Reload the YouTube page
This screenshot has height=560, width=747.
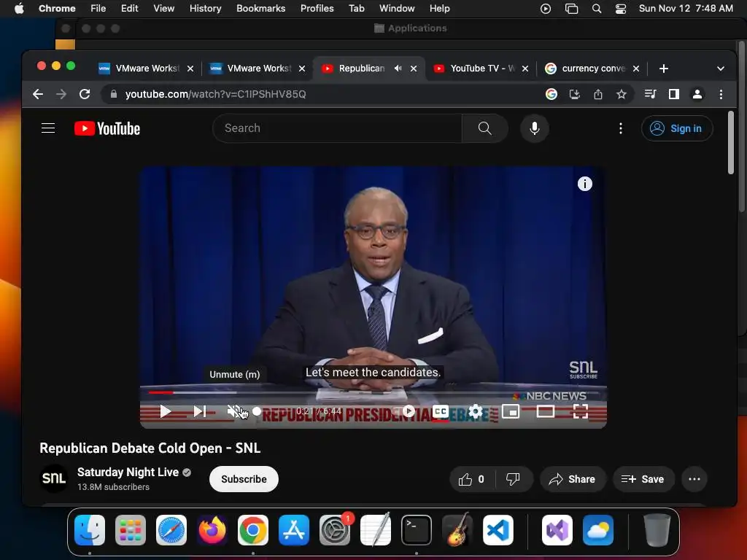tap(85, 94)
